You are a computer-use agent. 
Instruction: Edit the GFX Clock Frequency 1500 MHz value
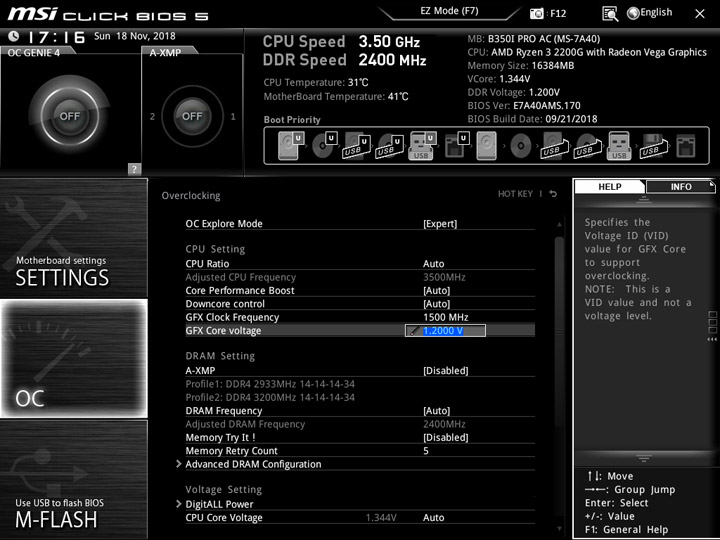[445, 317]
